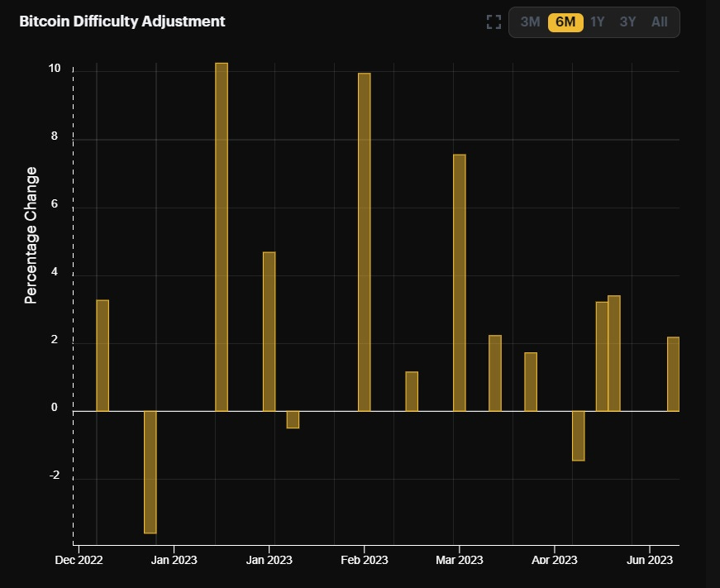Select the 3Y time range
This screenshot has width=720, height=588.
coord(627,22)
